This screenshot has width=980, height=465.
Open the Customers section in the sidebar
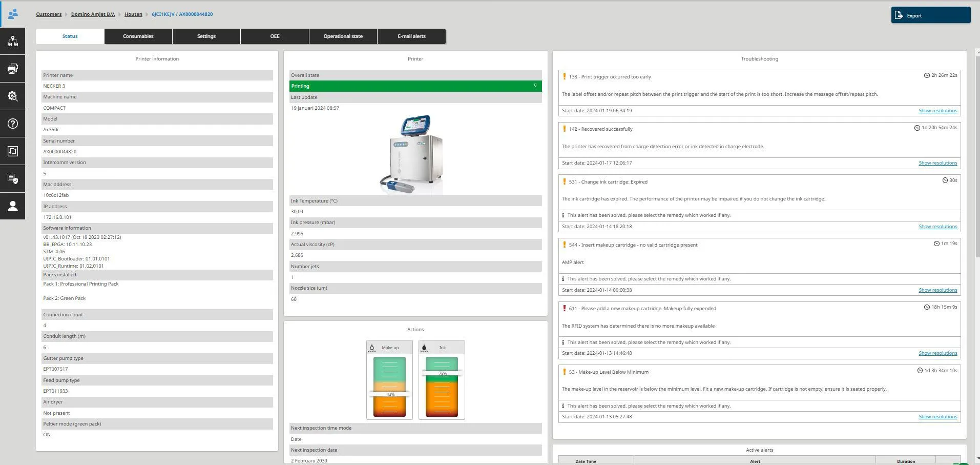[x=13, y=14]
